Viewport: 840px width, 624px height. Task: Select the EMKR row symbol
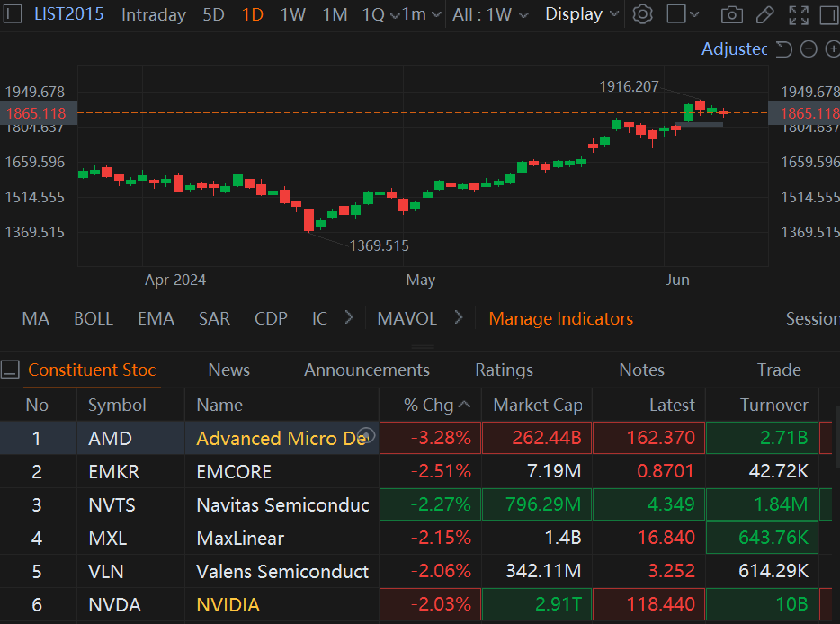[x=113, y=471]
